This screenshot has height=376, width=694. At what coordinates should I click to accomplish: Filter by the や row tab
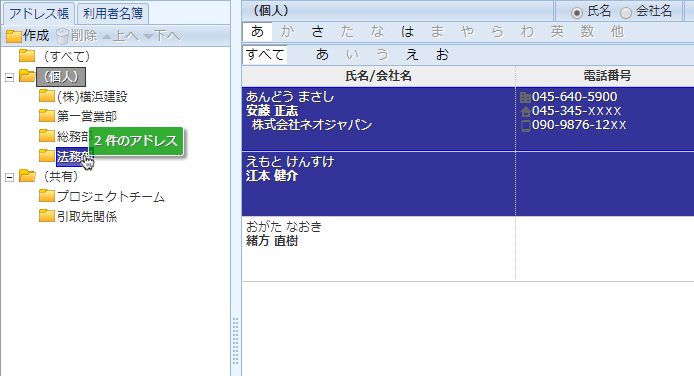click(467, 31)
